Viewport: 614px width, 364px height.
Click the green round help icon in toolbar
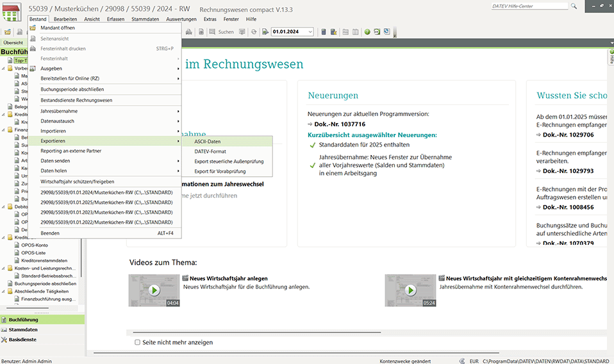367,31
